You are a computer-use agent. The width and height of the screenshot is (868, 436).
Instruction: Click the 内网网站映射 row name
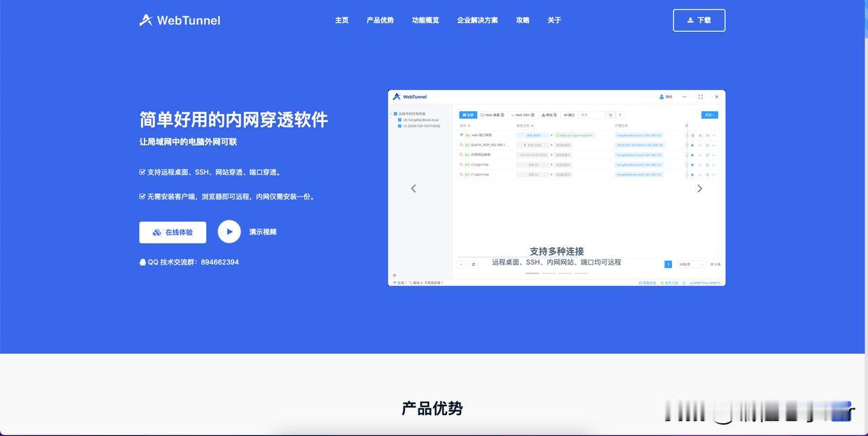tap(481, 155)
